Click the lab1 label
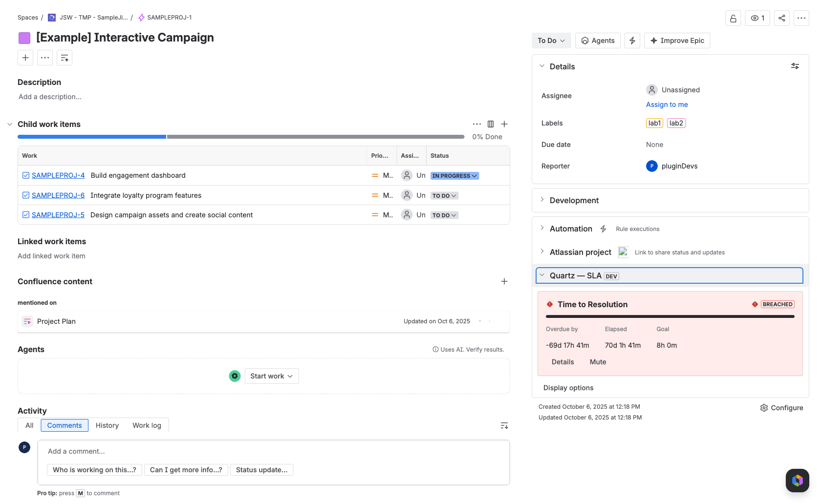821x504 pixels. 654,123
